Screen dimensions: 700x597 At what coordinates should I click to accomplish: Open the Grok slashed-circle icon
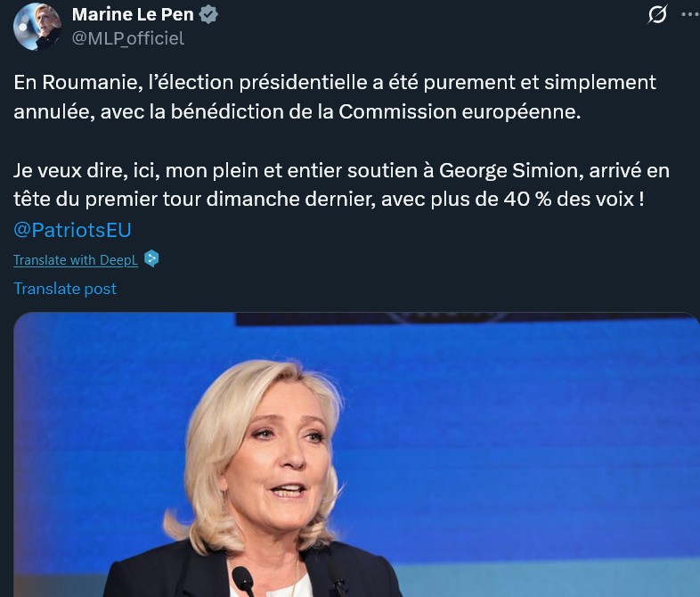657,15
